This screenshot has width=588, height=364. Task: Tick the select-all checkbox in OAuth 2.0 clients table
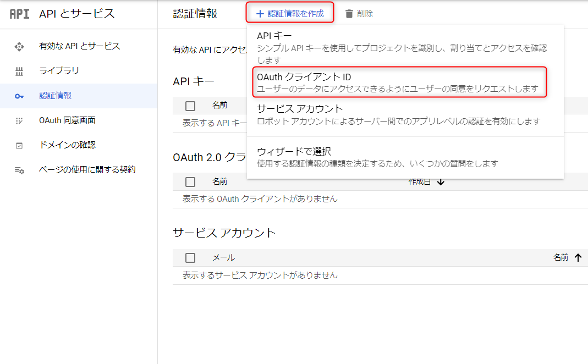pos(190,181)
